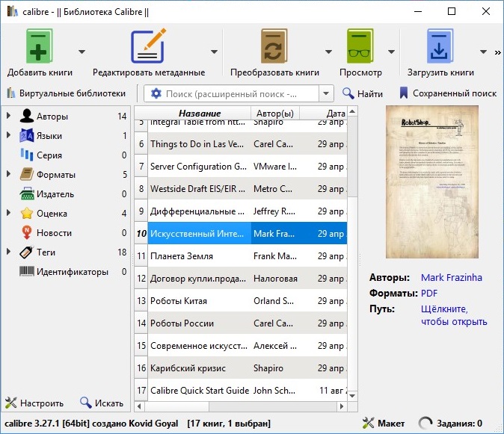Open the Edit metadata pencil icon
This screenshot has width=504, height=434.
pyautogui.click(x=148, y=46)
